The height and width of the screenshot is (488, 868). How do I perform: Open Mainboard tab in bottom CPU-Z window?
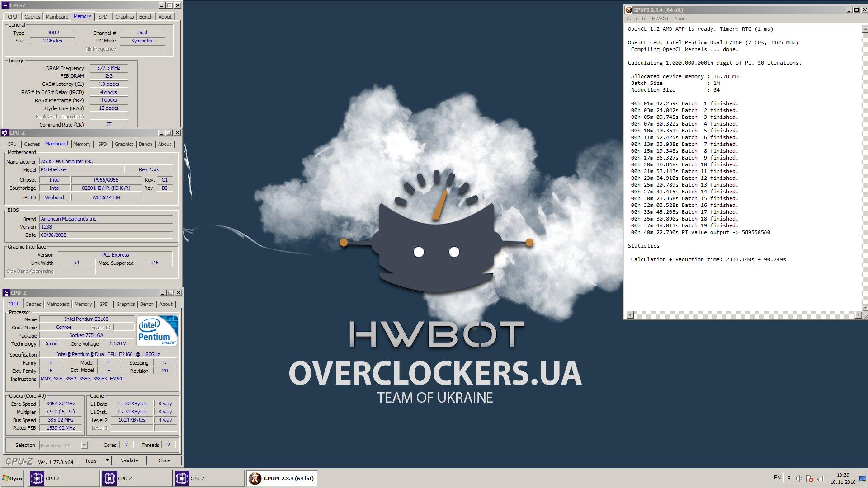[58, 304]
